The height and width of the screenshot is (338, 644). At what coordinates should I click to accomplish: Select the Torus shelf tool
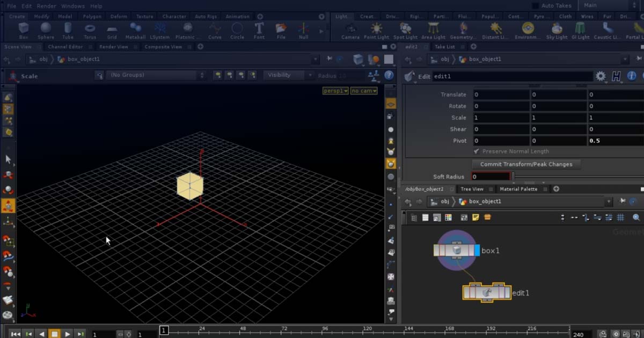tap(90, 31)
